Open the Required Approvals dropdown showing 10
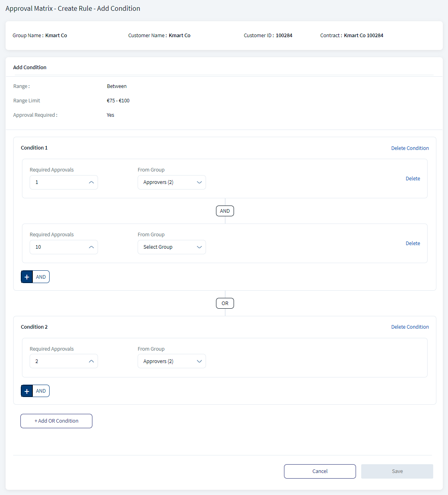448x495 pixels. (x=64, y=247)
